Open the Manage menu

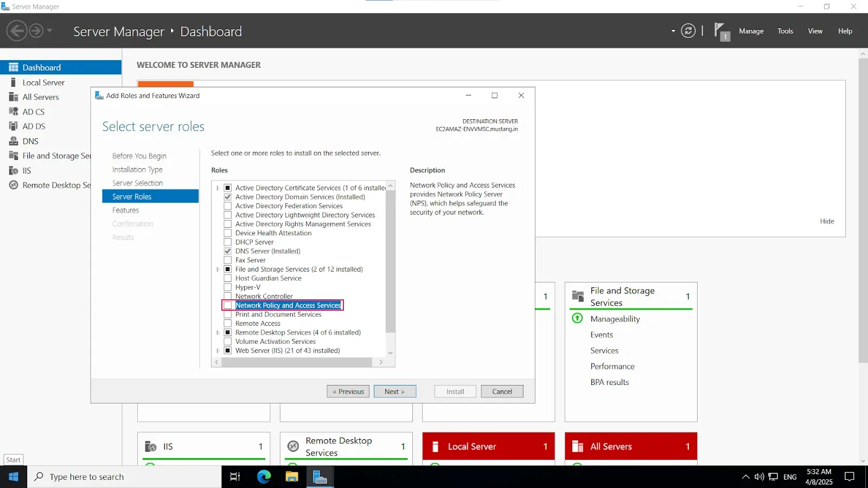tap(751, 31)
